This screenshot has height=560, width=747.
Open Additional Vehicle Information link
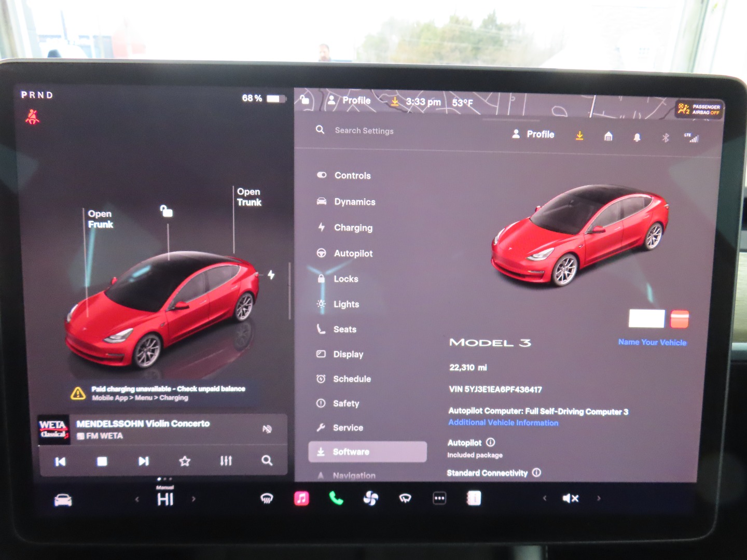point(503,423)
